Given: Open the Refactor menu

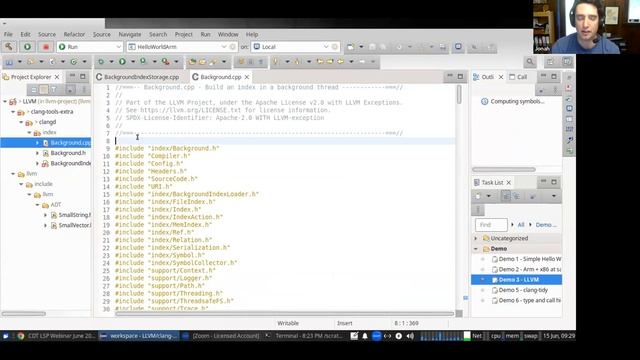Looking at the screenshot, I should 74,34.
